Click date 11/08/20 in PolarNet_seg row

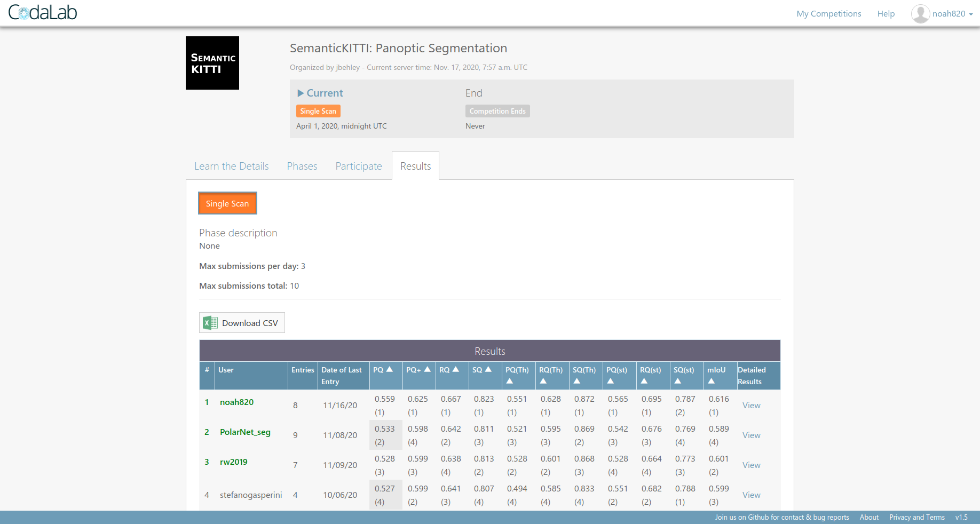tap(340, 435)
